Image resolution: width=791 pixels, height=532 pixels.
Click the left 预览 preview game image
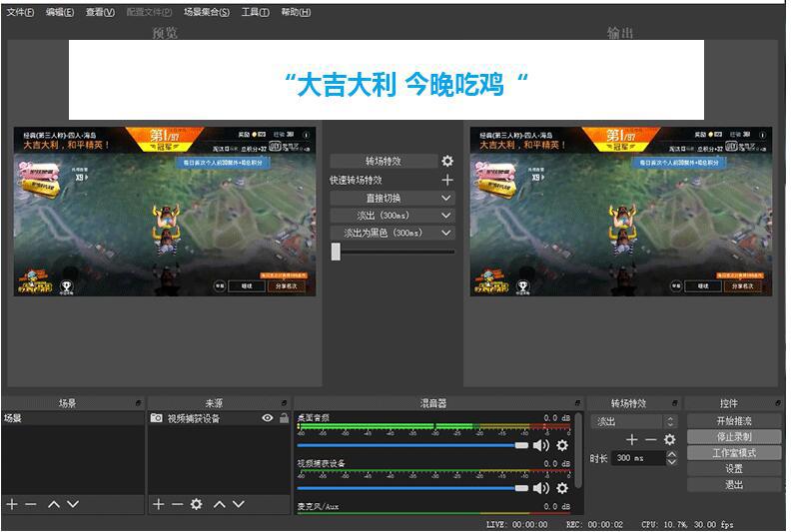click(x=165, y=212)
